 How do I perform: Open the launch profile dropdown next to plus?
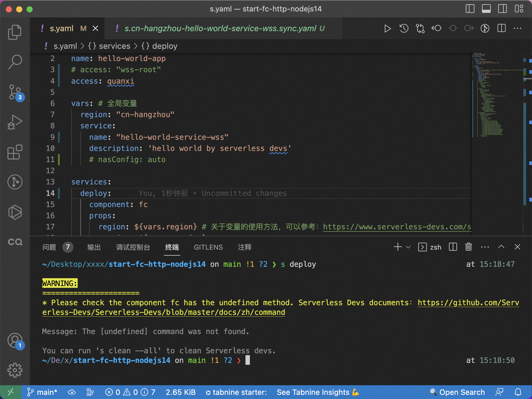click(x=407, y=247)
